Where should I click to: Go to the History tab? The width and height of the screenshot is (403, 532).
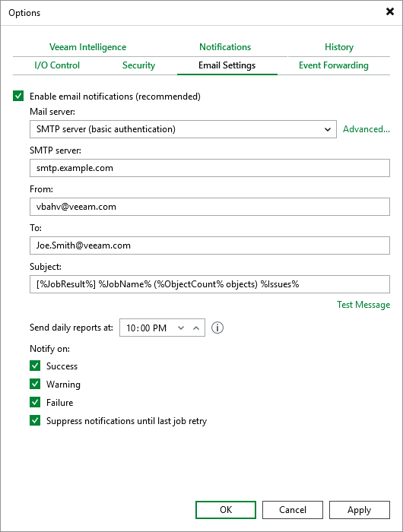pyautogui.click(x=339, y=47)
